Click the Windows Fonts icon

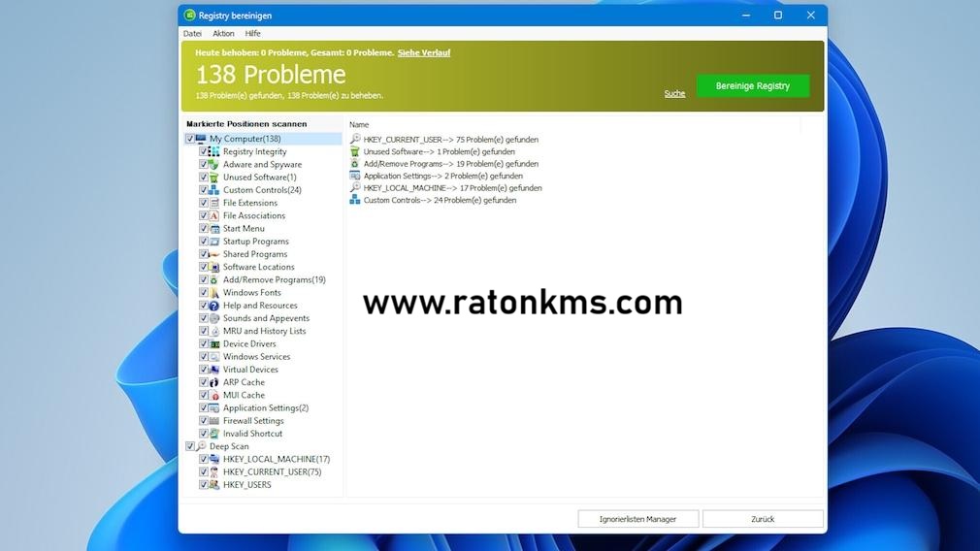[213, 292]
